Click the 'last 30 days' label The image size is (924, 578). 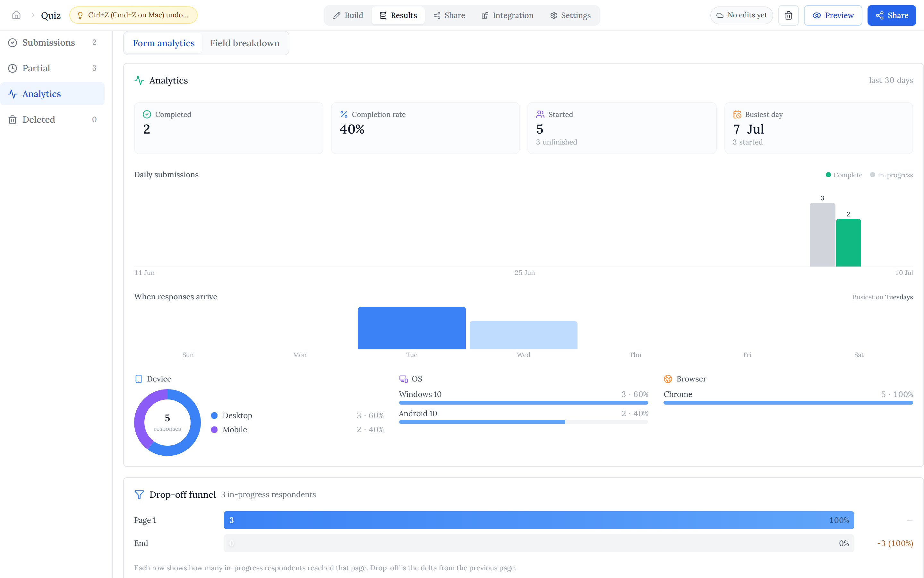click(891, 80)
